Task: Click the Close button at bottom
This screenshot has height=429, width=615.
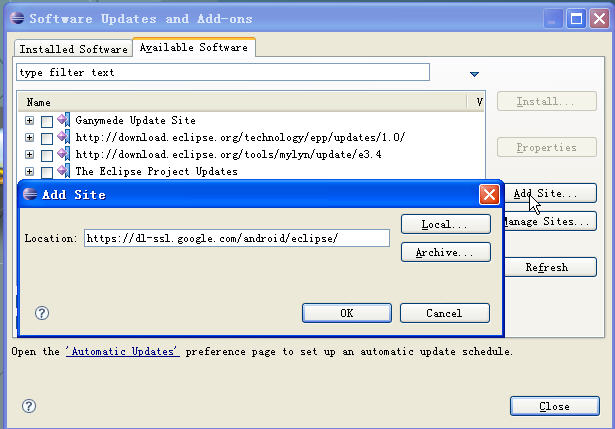Action: (555, 406)
